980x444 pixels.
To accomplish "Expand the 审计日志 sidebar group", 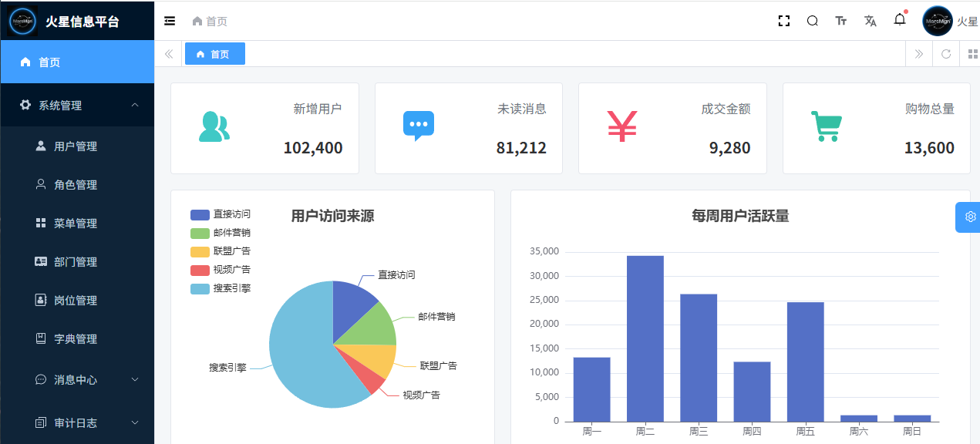I will [x=77, y=422].
